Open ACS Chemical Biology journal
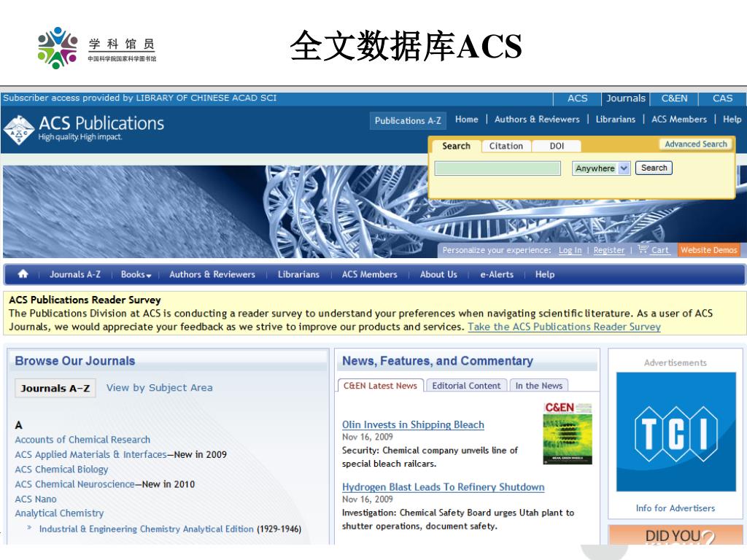Viewport: 747px width, 560px height. point(61,469)
